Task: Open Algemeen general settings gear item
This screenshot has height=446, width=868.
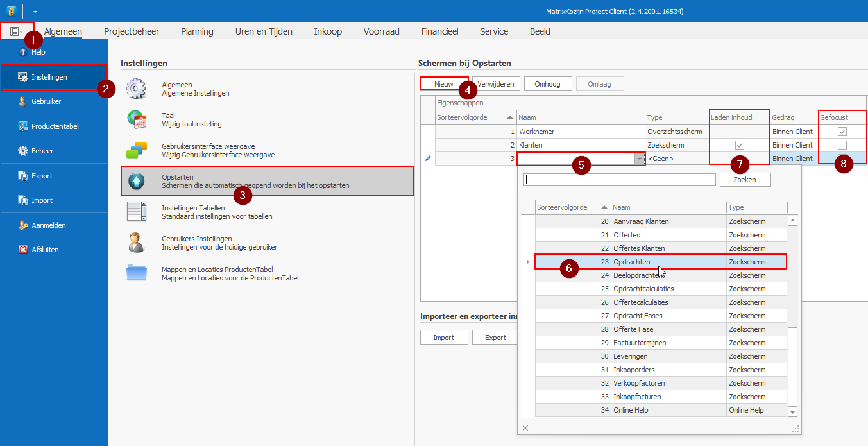Action: (x=266, y=89)
